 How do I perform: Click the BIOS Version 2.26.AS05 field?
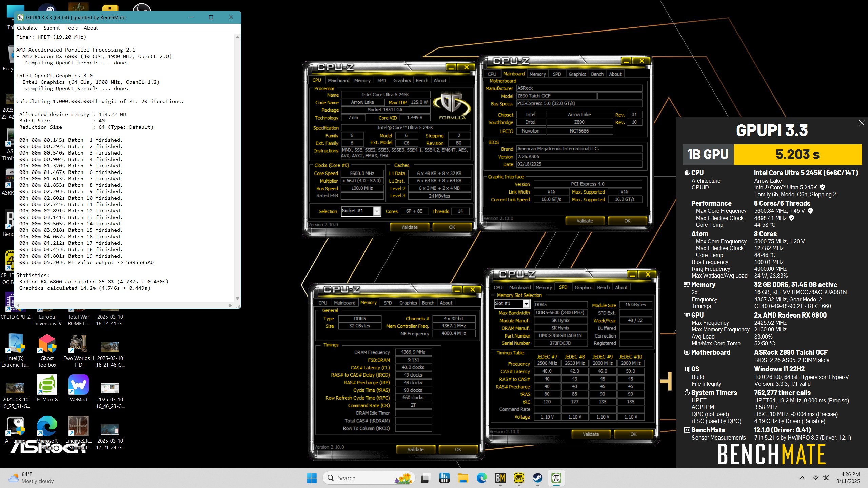[579, 157]
